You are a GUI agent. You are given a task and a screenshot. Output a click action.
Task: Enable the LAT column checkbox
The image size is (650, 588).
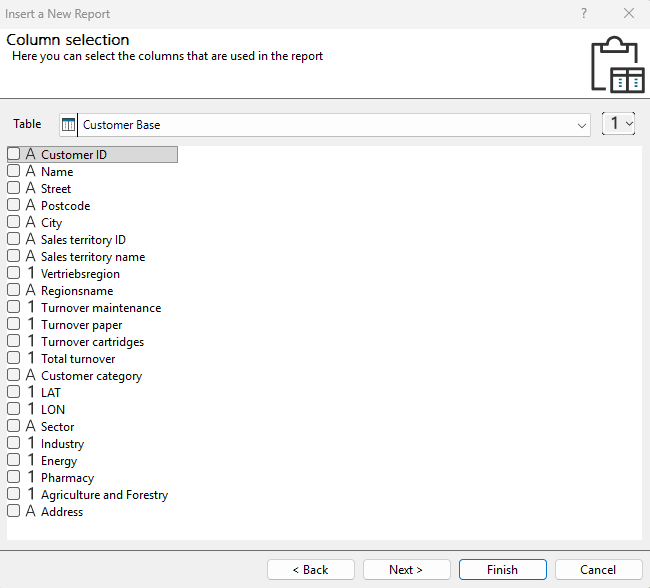click(13, 392)
